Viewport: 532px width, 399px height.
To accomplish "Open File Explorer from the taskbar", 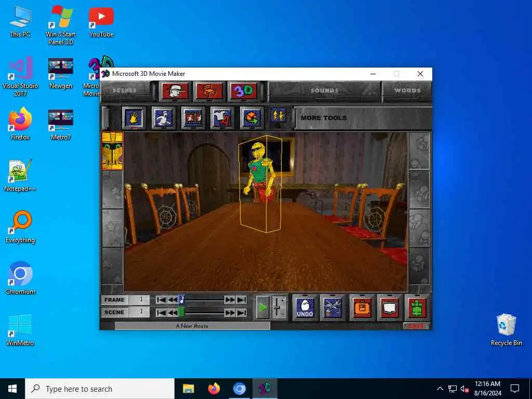I will (x=188, y=389).
